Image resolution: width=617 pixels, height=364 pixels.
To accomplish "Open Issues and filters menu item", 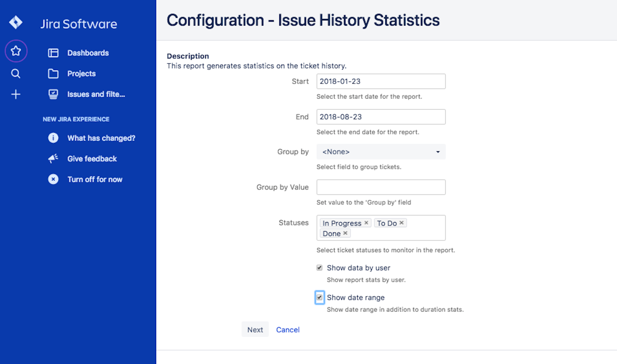I will click(96, 94).
